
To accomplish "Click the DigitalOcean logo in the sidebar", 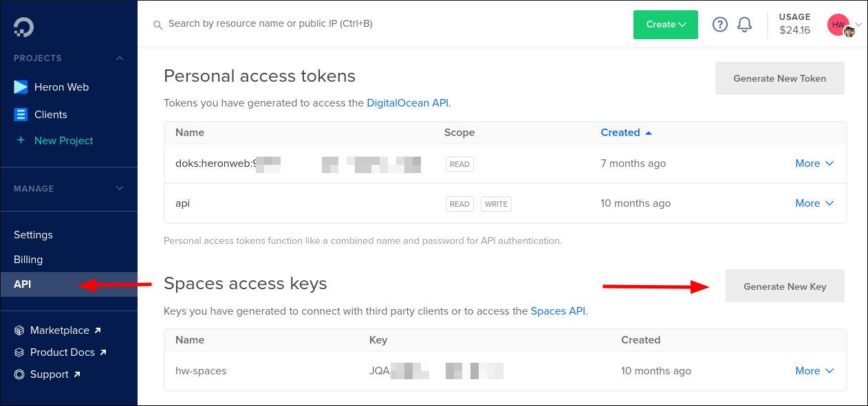I will (x=22, y=27).
